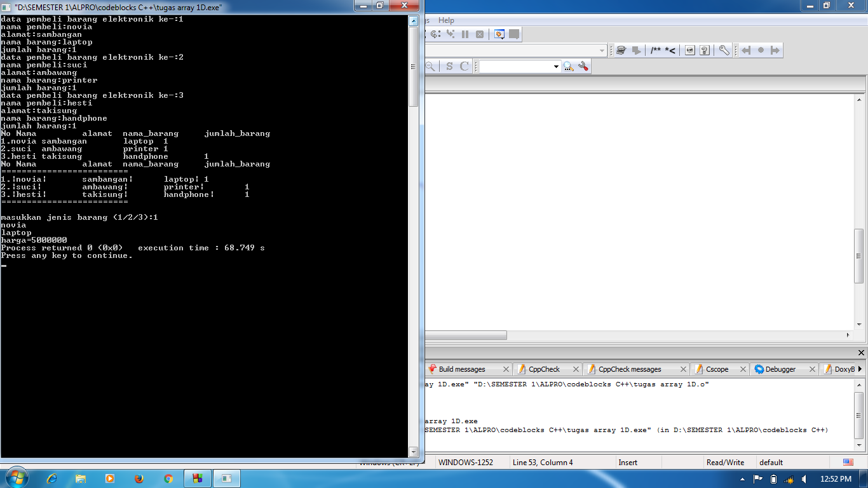Switch to Code::Blocks taskbar button
868x488 pixels.
coord(198,478)
